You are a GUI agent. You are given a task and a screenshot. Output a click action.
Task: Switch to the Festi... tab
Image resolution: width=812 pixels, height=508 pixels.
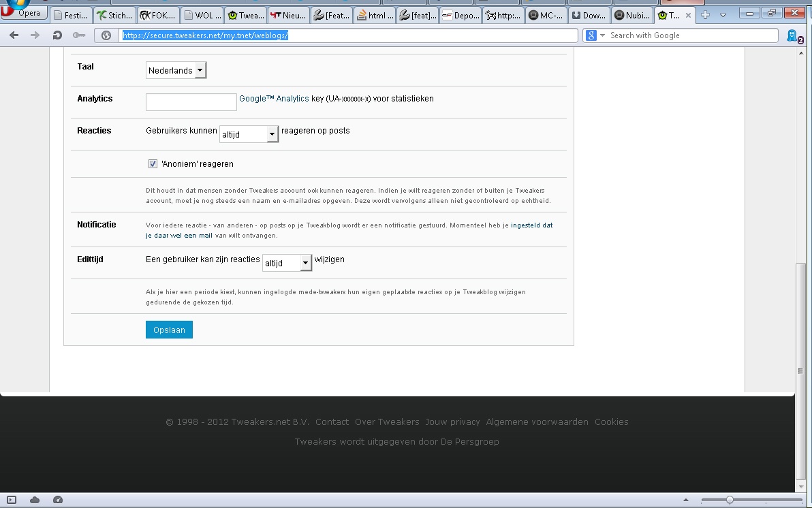point(71,15)
